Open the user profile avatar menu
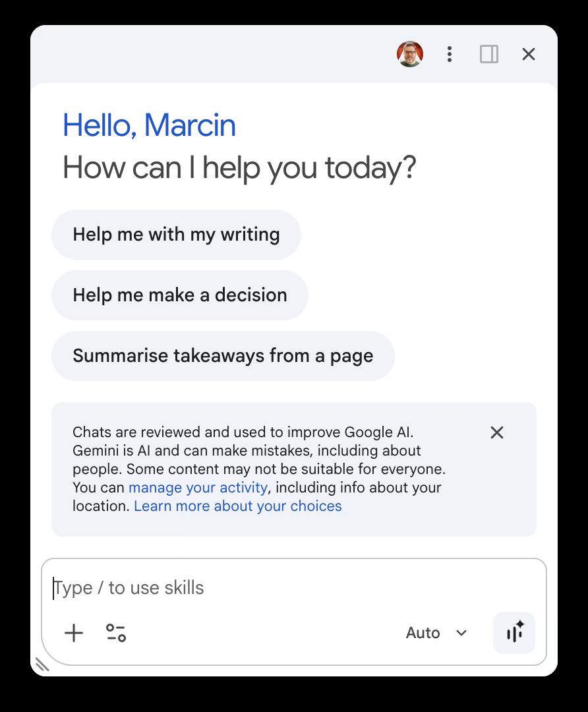 410,54
